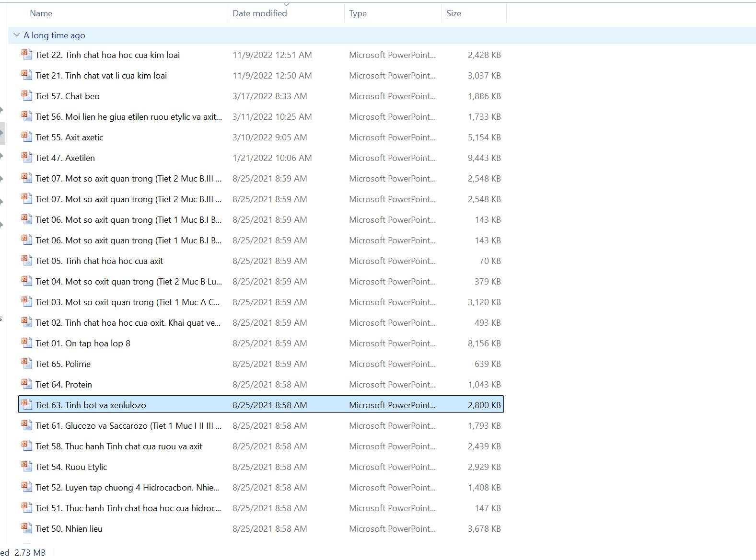Select the Tiet 61. Glucozo file icon
The image size is (756, 560).
pyautogui.click(x=27, y=425)
